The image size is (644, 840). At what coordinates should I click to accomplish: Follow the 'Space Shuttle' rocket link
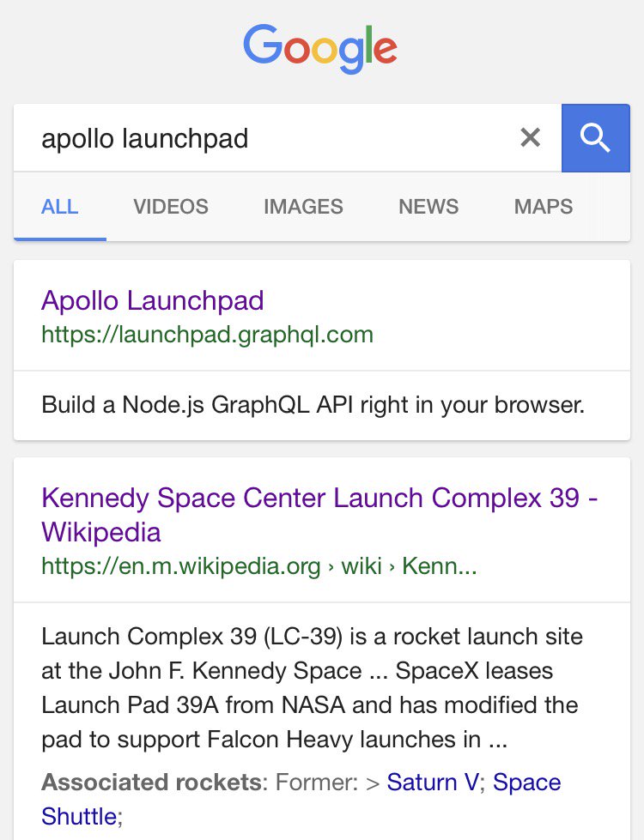click(x=301, y=800)
